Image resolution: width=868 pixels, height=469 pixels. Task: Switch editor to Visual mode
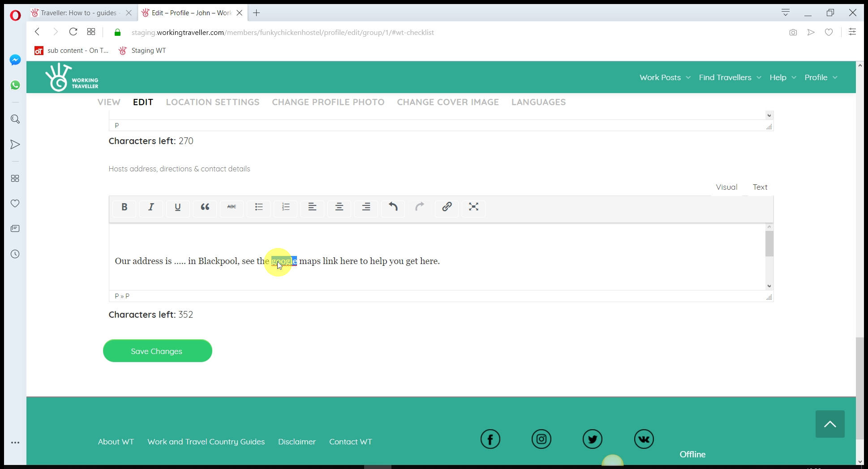pyautogui.click(x=726, y=187)
